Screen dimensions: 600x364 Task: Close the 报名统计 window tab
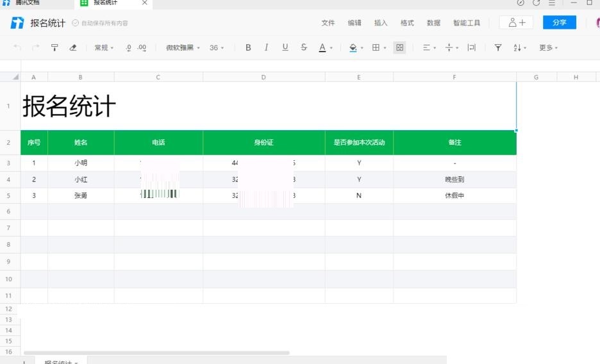click(145, 3)
